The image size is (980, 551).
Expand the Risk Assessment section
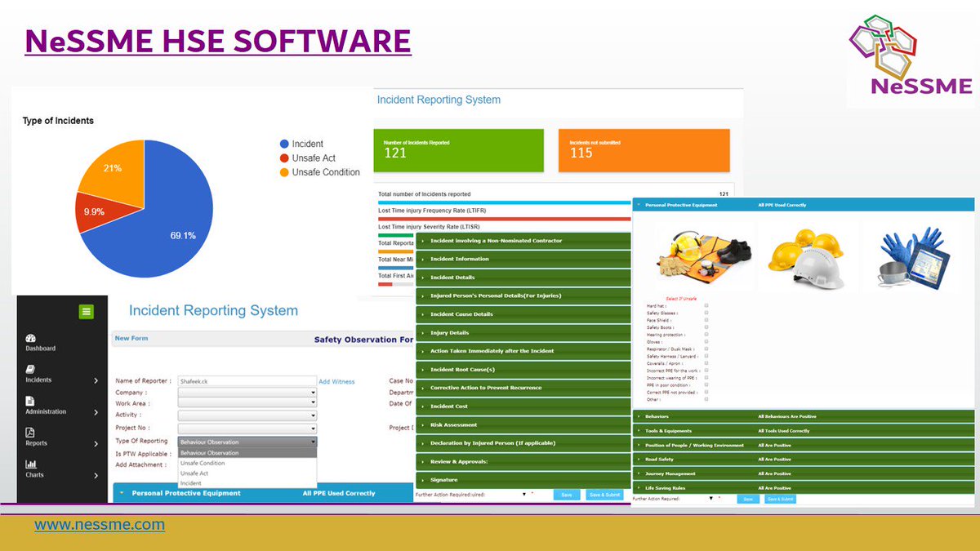point(523,424)
